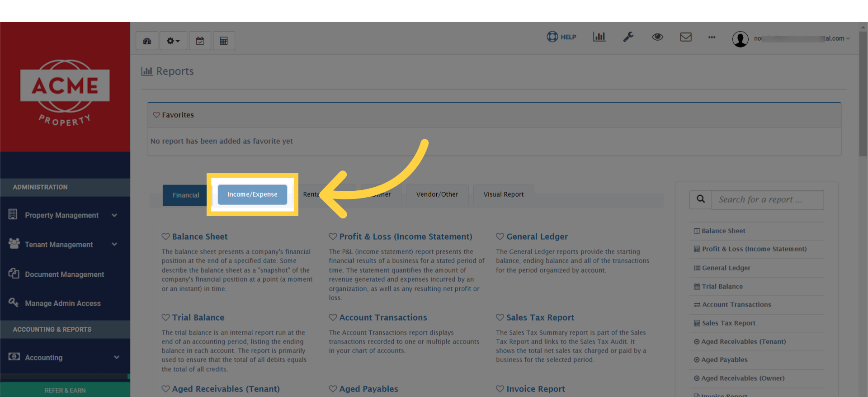868x397 pixels.
Task: Open the user account dropdown
Action: tap(802, 38)
